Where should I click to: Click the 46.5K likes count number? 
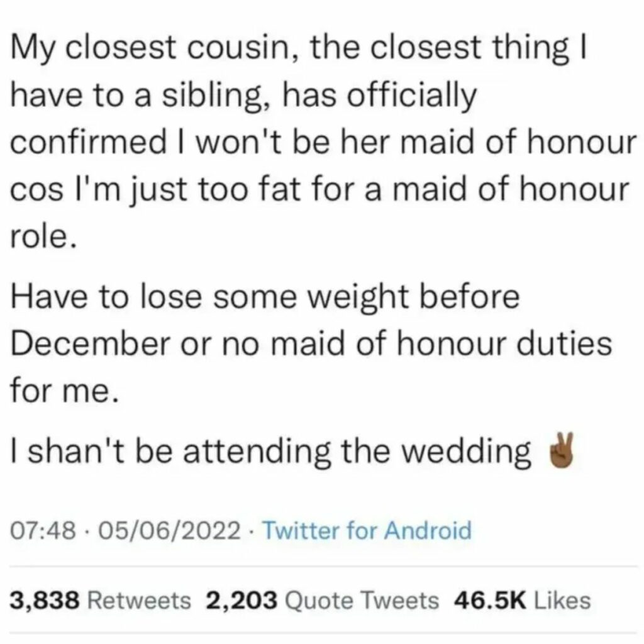click(x=489, y=600)
